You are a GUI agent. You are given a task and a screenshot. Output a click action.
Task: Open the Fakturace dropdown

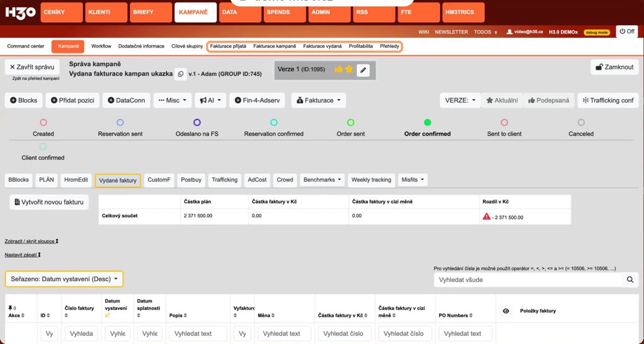(x=318, y=100)
